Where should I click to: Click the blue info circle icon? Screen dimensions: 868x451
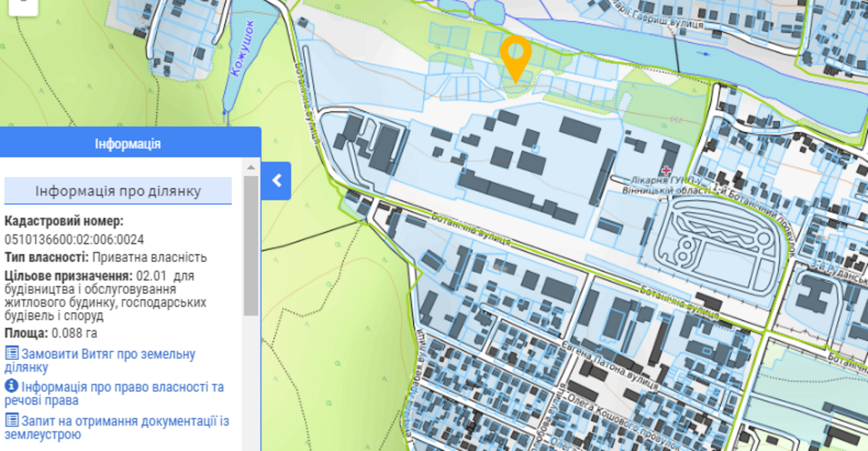[12, 386]
